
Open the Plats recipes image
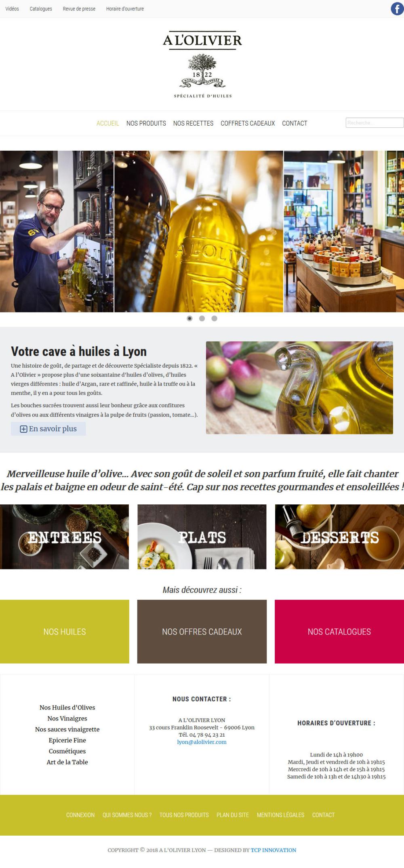coord(202,537)
